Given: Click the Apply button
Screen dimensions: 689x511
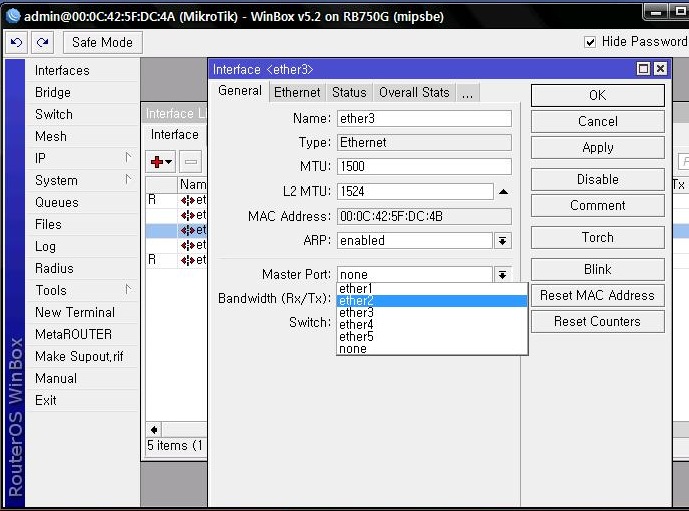Looking at the screenshot, I should (598, 148).
